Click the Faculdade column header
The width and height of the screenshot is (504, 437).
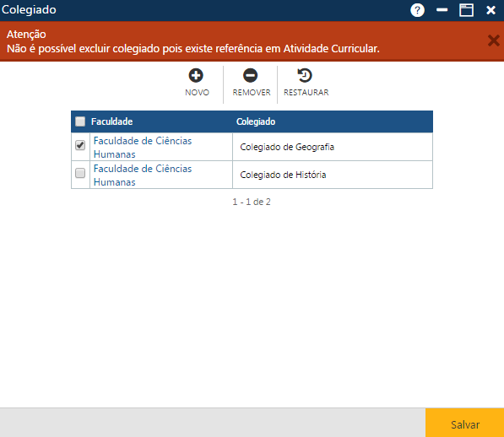[x=111, y=121]
